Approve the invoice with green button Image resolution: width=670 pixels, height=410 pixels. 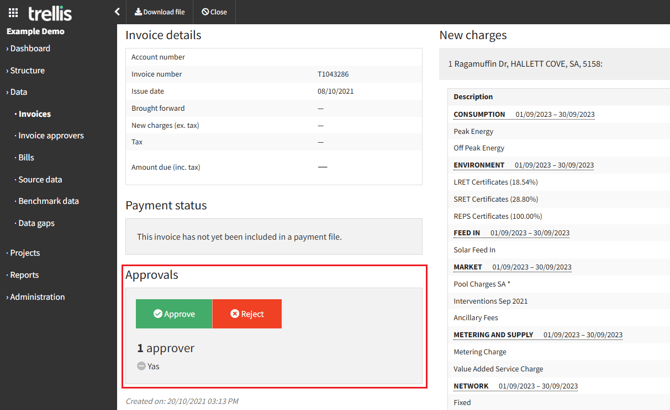[x=174, y=314]
